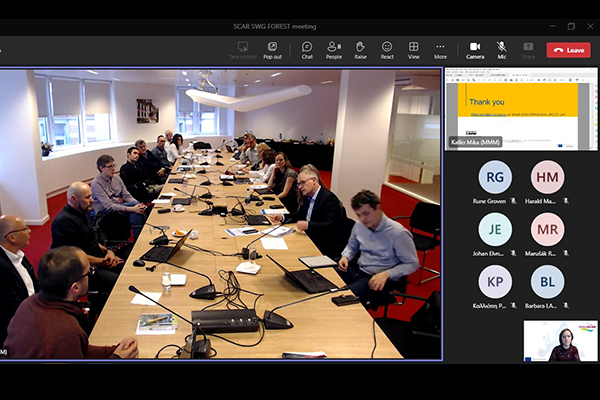Select Harald's HM participant avatar

[547, 177]
